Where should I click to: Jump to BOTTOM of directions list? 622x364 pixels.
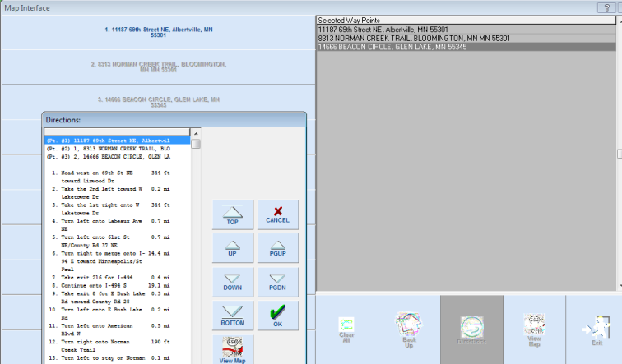click(x=233, y=316)
